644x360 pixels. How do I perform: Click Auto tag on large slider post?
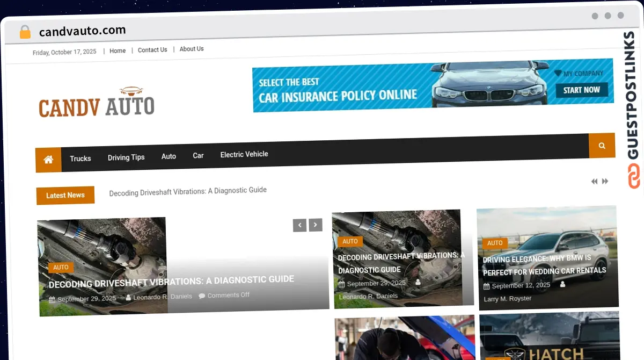(61, 267)
